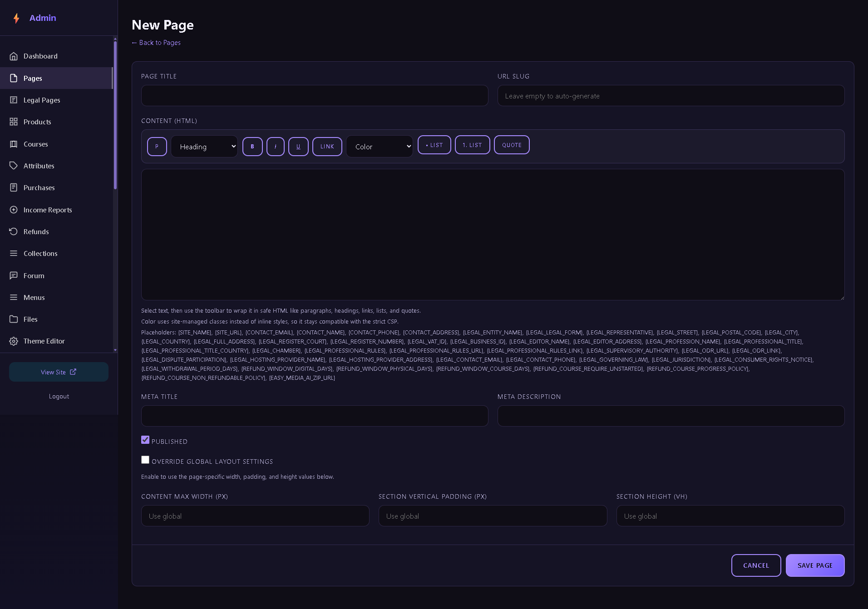
Task: Focus the Page Title input field
Action: pyautogui.click(x=315, y=96)
